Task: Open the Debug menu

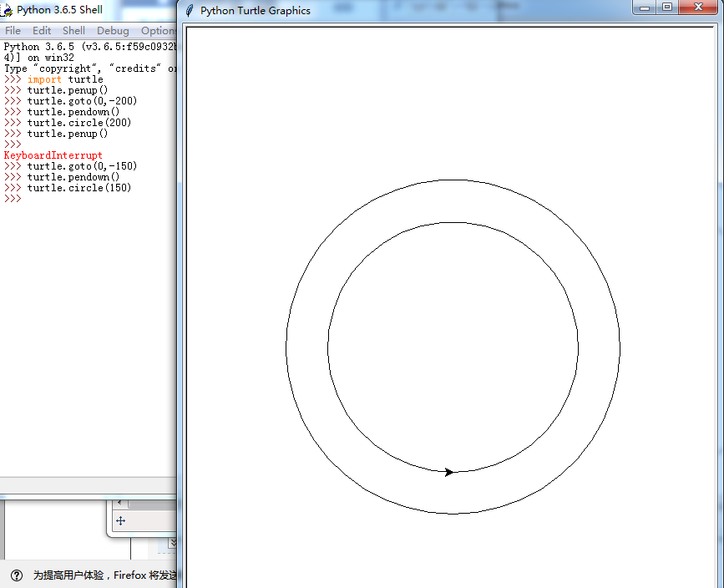Action: pos(113,31)
